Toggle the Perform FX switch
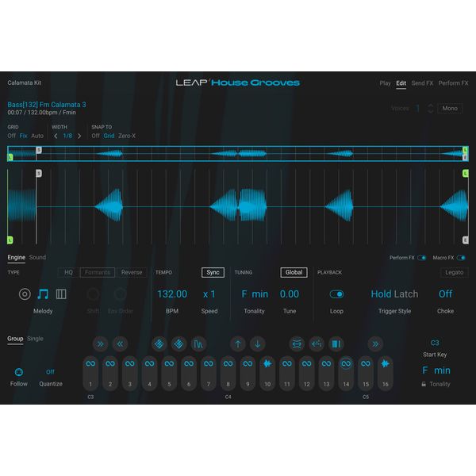Viewport: 476px width, 476px height. pyautogui.click(x=422, y=258)
